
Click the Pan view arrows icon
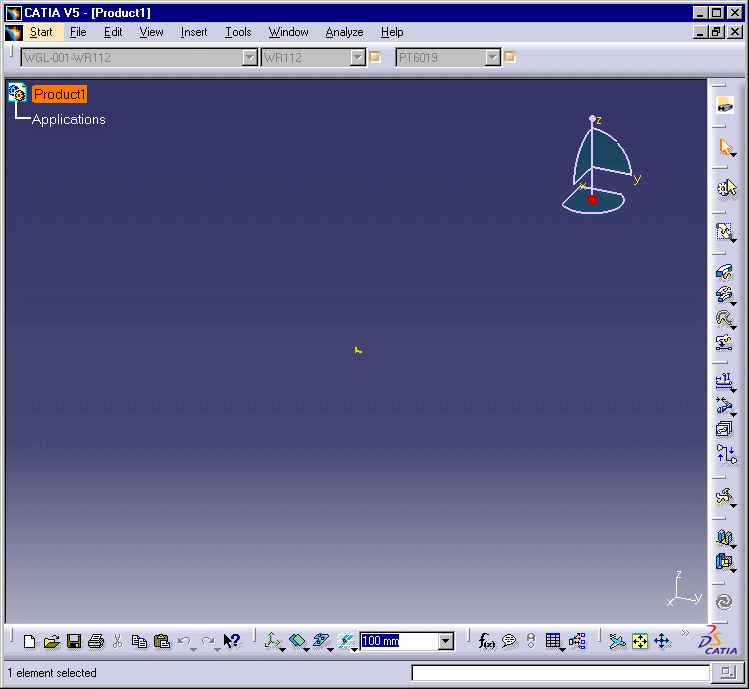[x=661, y=641]
